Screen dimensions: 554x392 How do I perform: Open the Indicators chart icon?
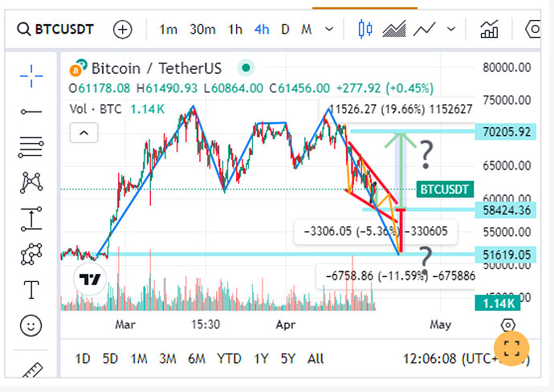pos(489,30)
